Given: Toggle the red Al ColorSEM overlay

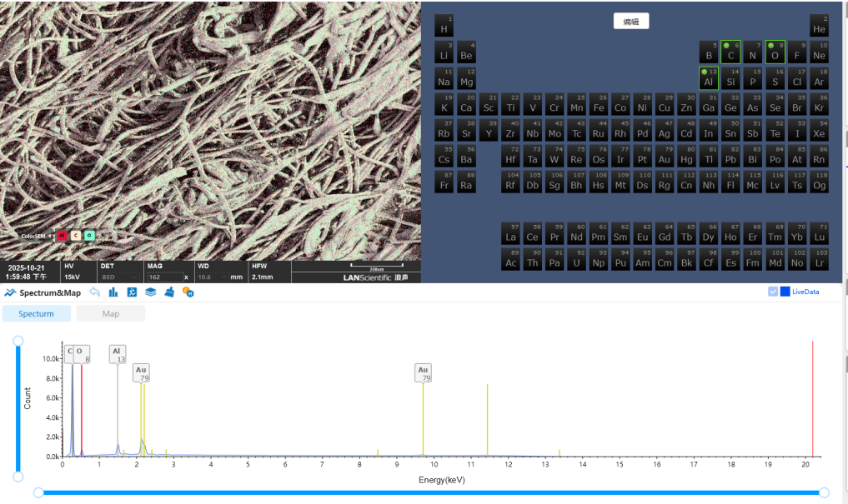Looking at the screenshot, I should (x=63, y=236).
